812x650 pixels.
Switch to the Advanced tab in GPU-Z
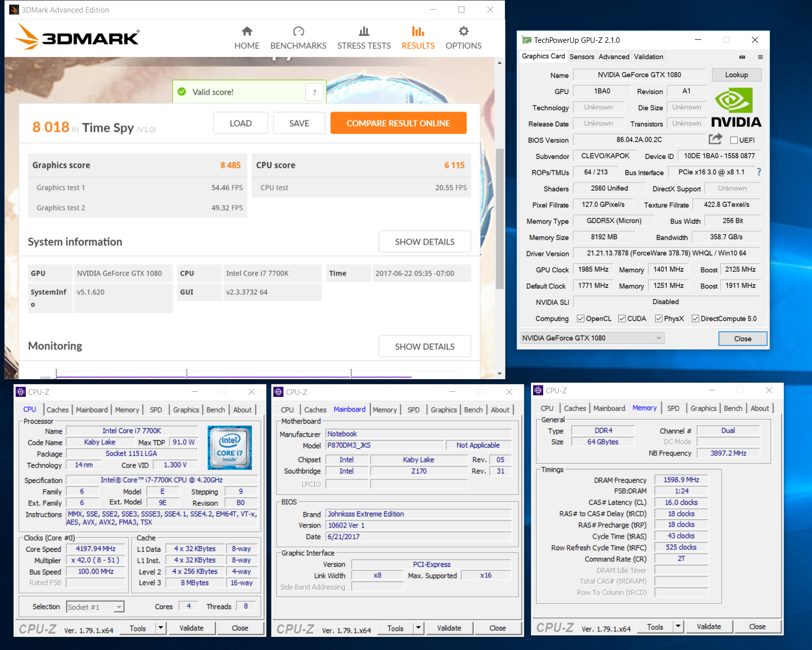tap(614, 57)
